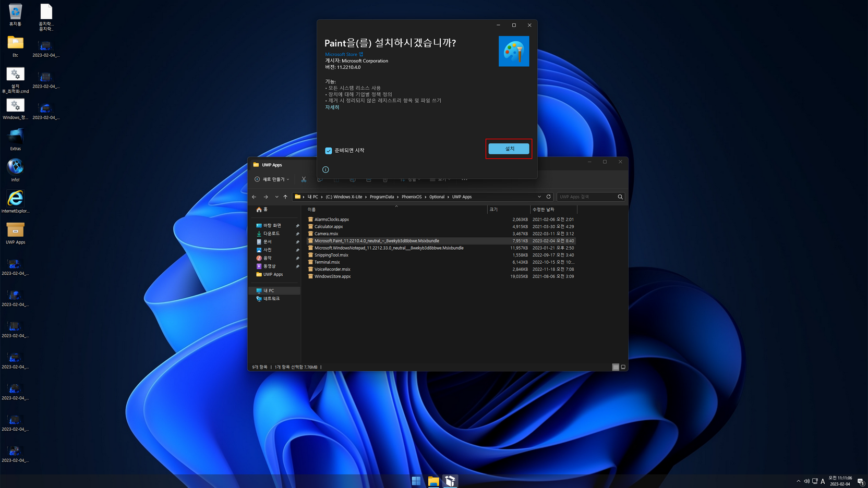This screenshot has width=868, height=488.
Task: Select the InternetExplorer desktop icon
Action: pyautogui.click(x=15, y=202)
